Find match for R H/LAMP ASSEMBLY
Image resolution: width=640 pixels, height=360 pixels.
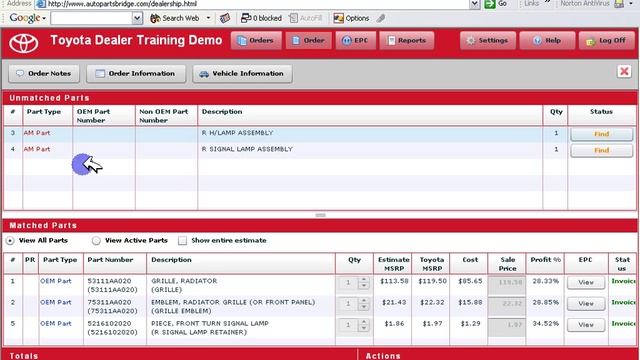[602, 134]
